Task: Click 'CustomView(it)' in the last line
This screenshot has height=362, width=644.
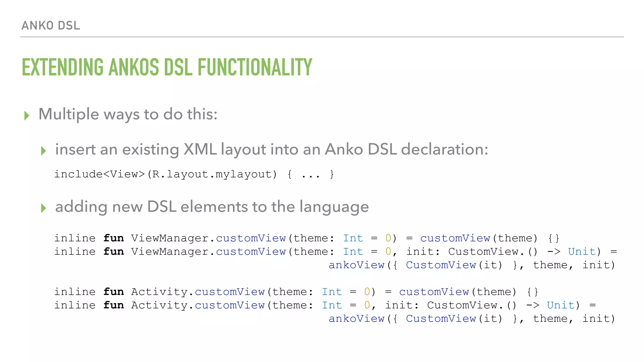Action: [x=454, y=319]
